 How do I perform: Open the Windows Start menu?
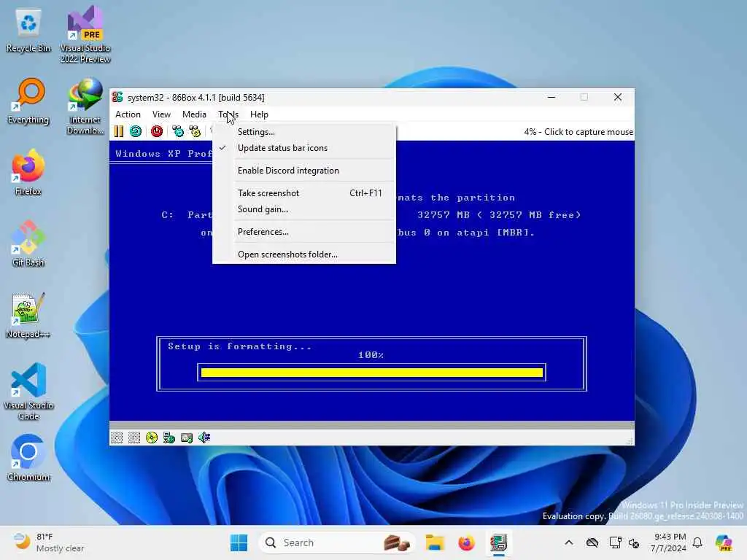239,542
